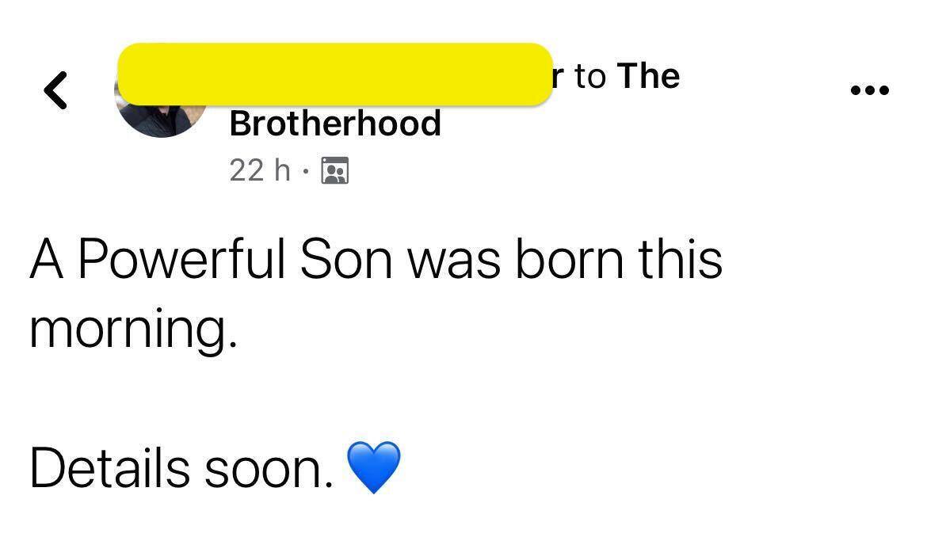
Task: Click the "22 h" post timestamp
Action: (260, 170)
